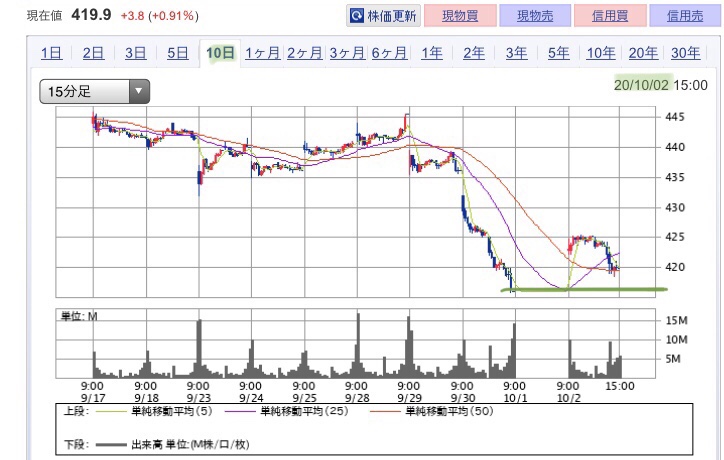This screenshot has width=724, height=460.
Task: Open the 信用売 order link
Action: click(x=685, y=16)
